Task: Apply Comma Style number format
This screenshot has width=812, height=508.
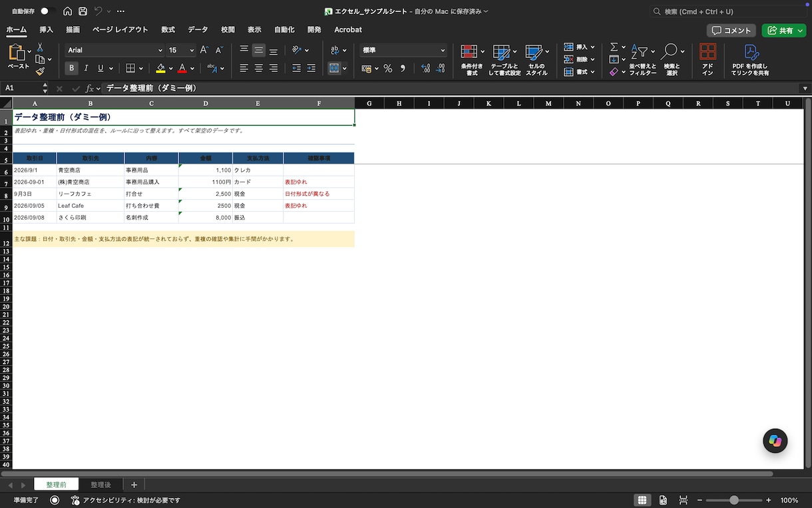Action: coord(403,68)
